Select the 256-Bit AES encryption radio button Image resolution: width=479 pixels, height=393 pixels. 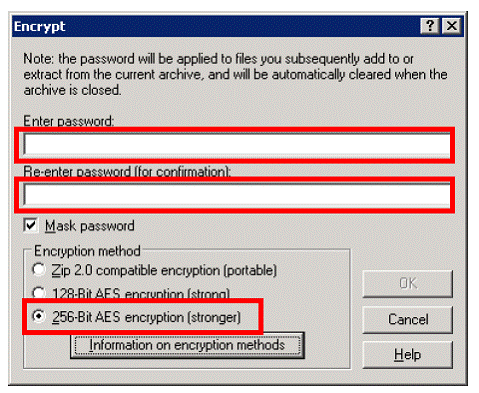pos(39,316)
